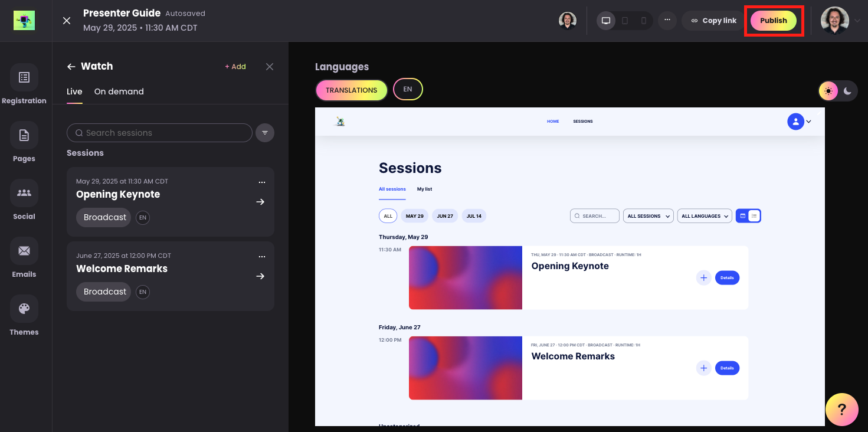This screenshot has width=868, height=432.
Task: Select desktop preview mode
Action: click(605, 21)
